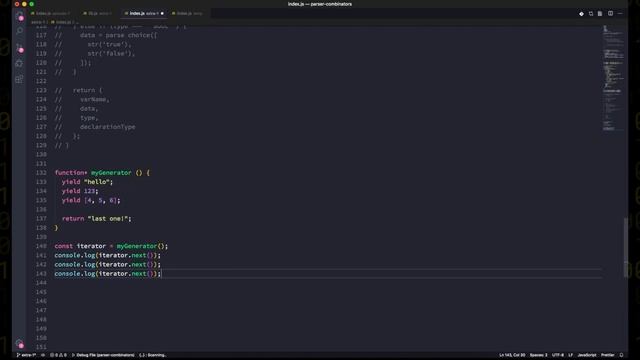Open the Manage gear at activity bar bottom

[20, 343]
